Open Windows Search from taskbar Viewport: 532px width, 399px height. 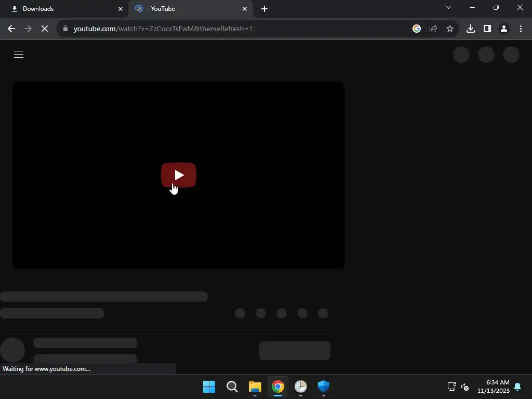(232, 387)
